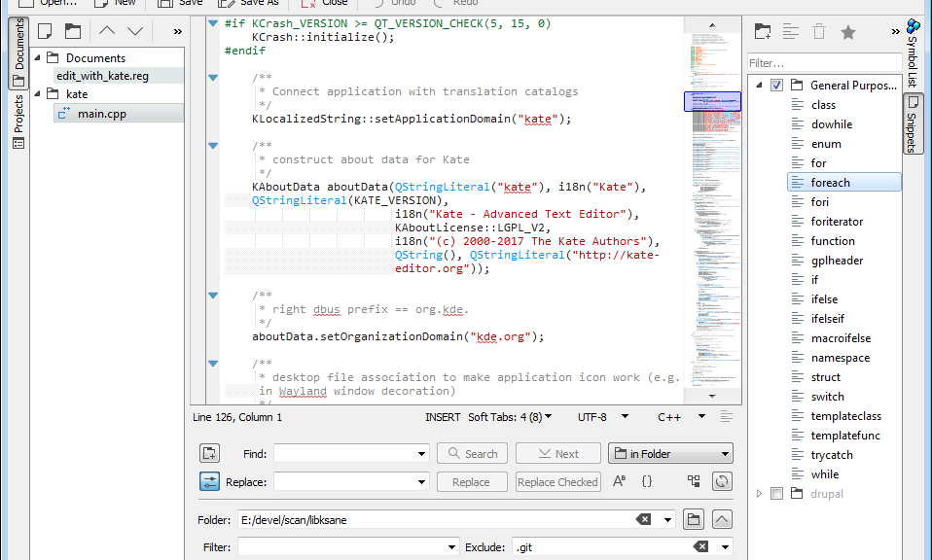The image size is (932, 560).
Task: Toggle the curly-braces regular expression search option
Action: click(647, 481)
